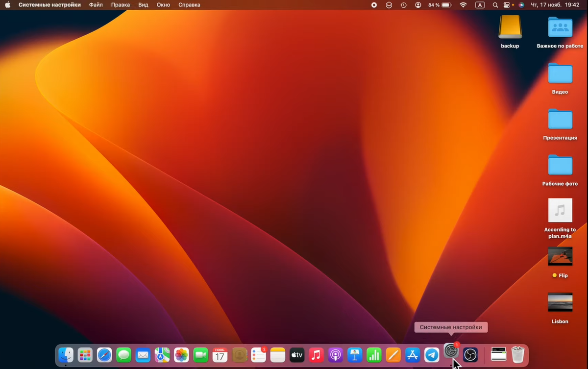Click the layers icon in the menu bar
Image resolution: width=588 pixels, height=369 pixels.
pyautogui.click(x=389, y=5)
